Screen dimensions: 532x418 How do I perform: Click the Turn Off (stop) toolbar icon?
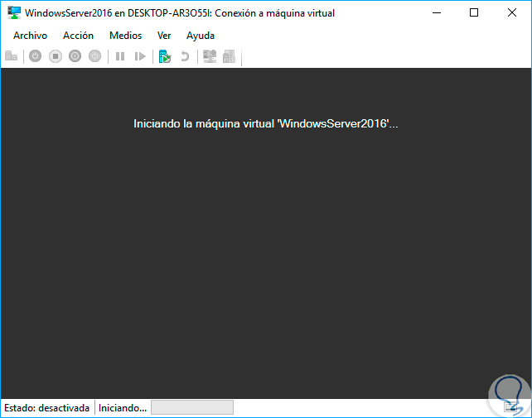click(x=56, y=56)
